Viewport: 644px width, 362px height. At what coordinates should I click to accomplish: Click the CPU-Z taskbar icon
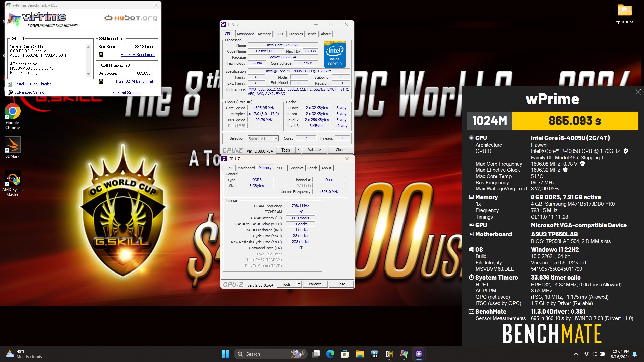[419, 354]
